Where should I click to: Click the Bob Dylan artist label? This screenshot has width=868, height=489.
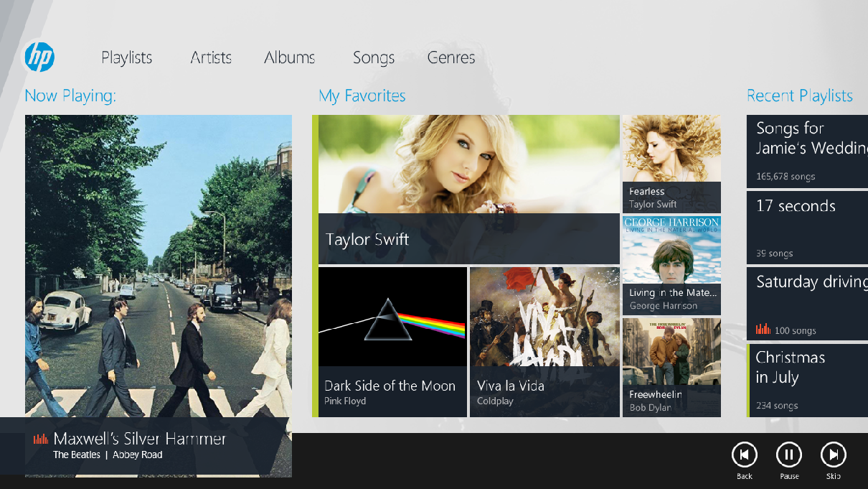(650, 407)
